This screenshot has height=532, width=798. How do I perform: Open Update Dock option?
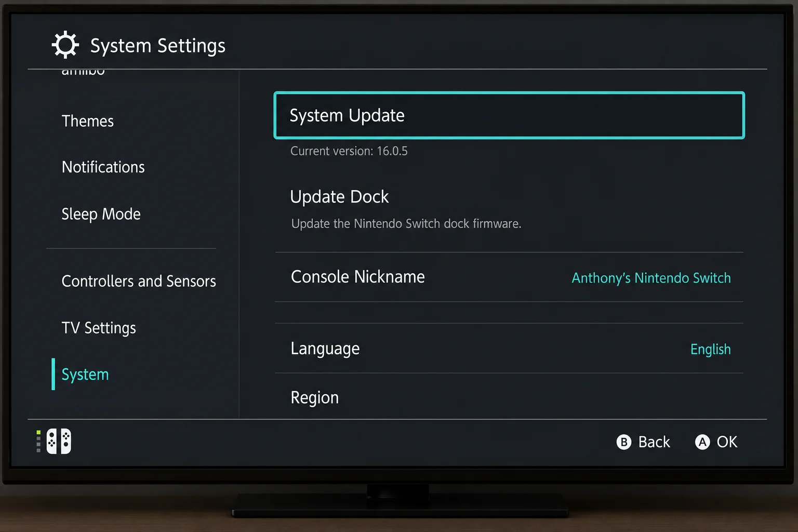pyautogui.click(x=509, y=209)
